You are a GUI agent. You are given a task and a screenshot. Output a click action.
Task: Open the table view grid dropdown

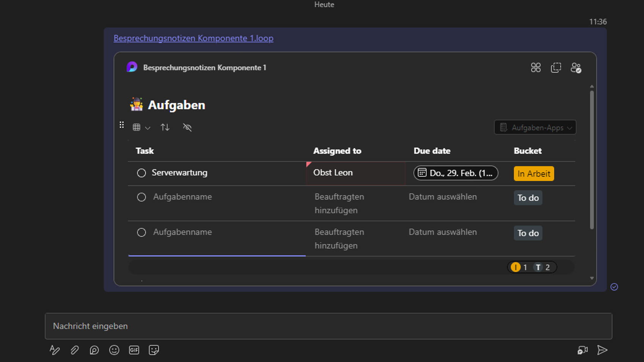pos(141,127)
